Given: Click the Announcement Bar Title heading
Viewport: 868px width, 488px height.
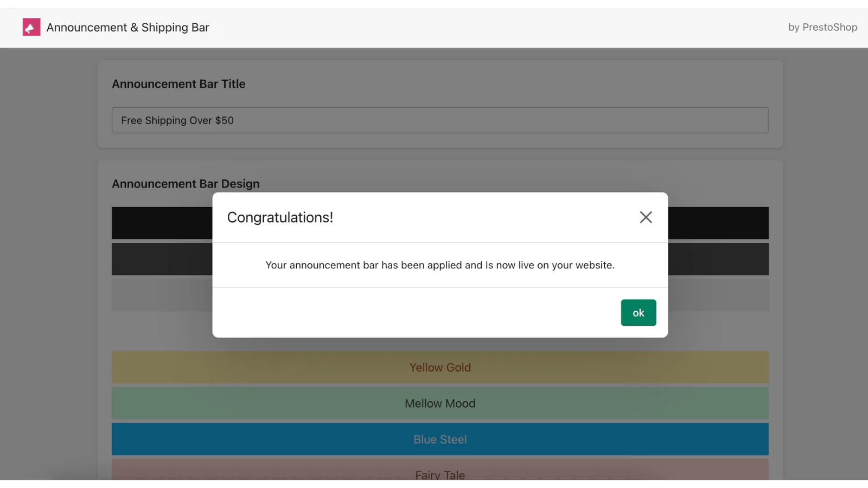Looking at the screenshot, I should [x=178, y=84].
